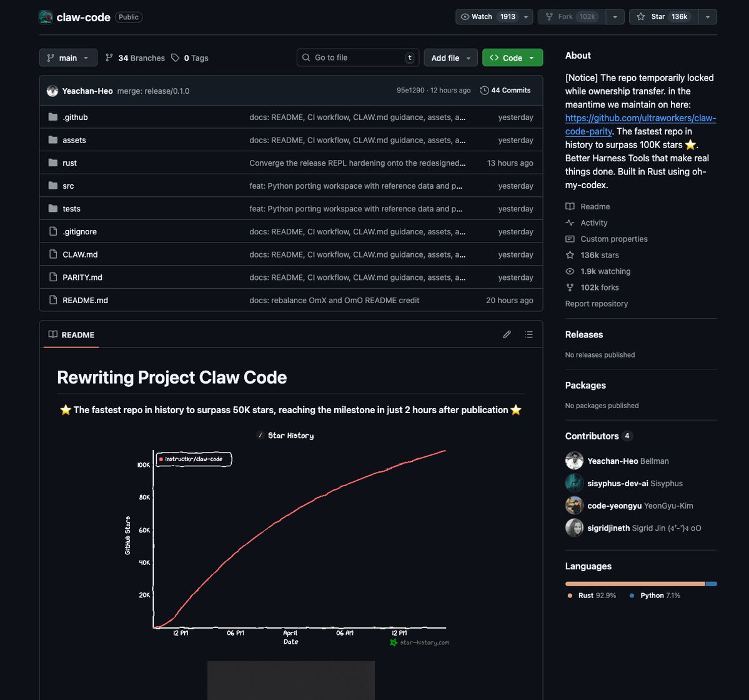Click the Python 7.1% language entry
749x700 pixels.
click(x=655, y=596)
